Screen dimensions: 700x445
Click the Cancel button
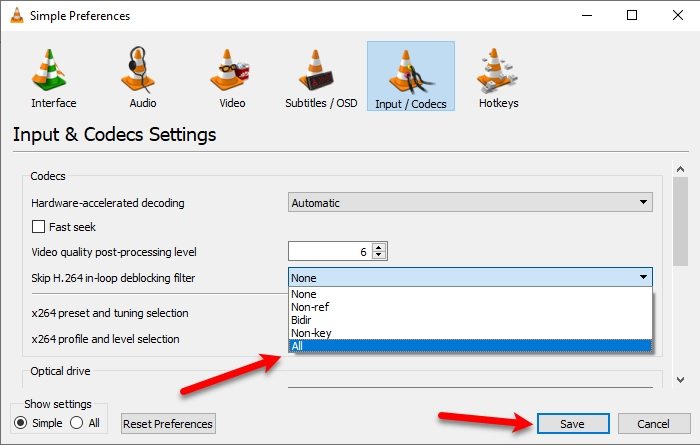(654, 424)
